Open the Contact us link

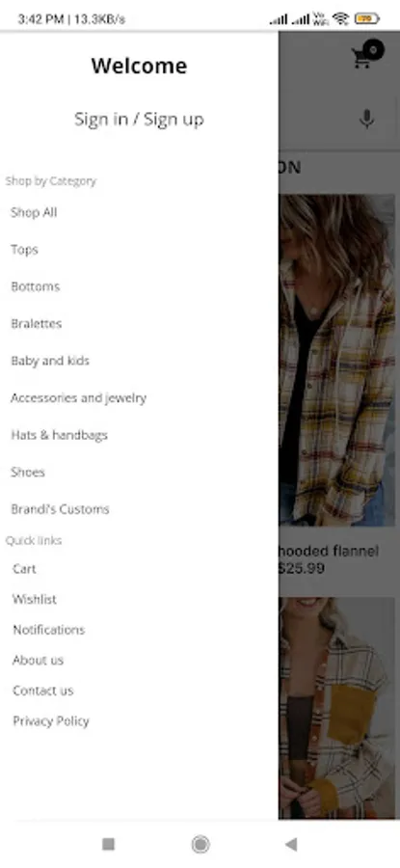tap(42, 691)
